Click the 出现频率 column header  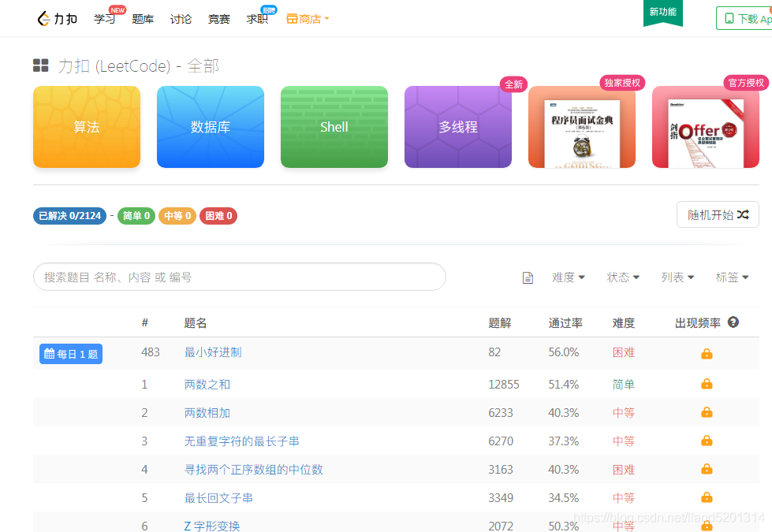pos(698,323)
